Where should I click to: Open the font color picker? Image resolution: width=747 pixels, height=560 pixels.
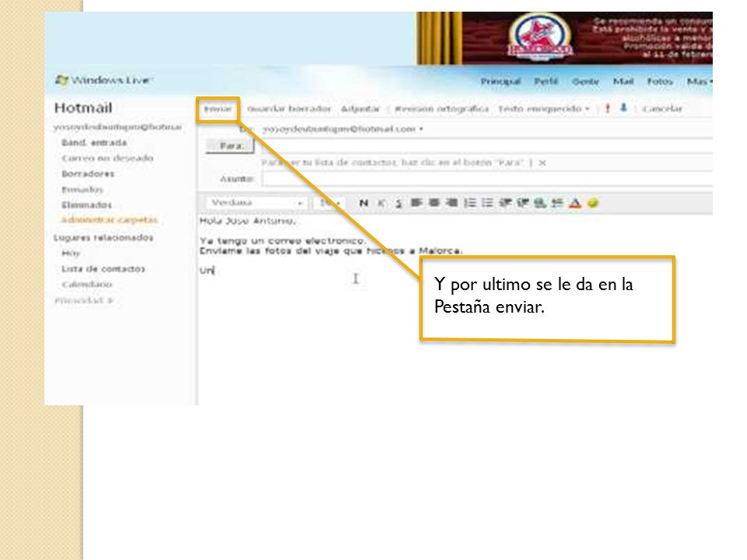tap(575, 203)
